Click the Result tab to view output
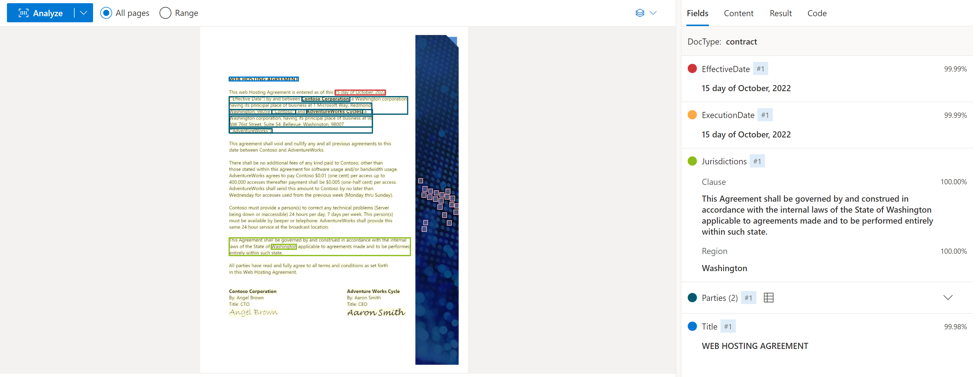980x377 pixels. 780,12
